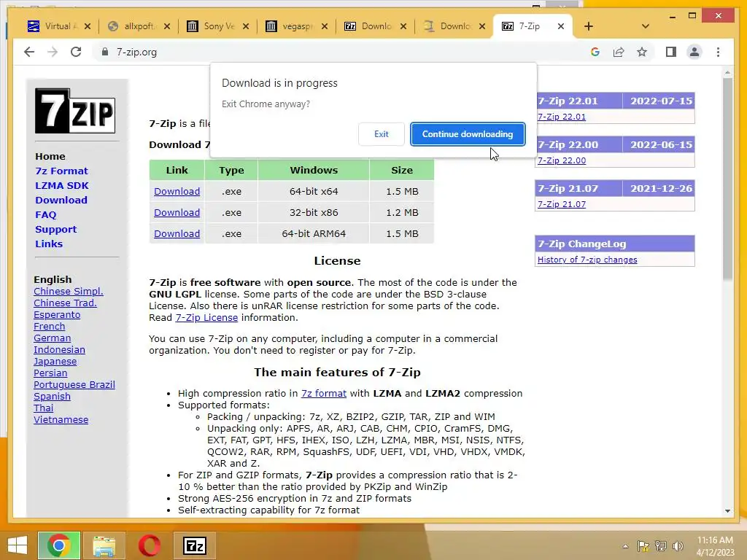This screenshot has height=560, width=747.
Task: Download the 32-bit x86 installer
Action: coord(177,212)
